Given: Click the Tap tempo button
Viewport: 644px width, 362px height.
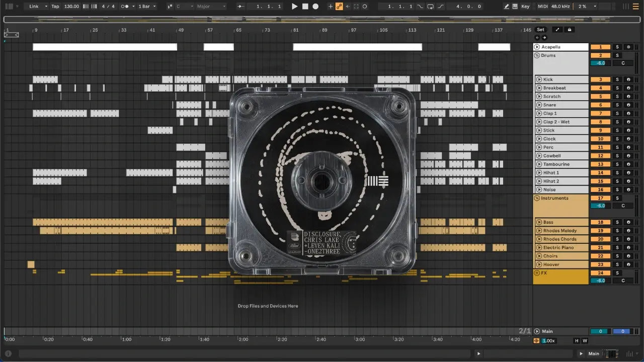Looking at the screenshot, I should [x=55, y=7].
